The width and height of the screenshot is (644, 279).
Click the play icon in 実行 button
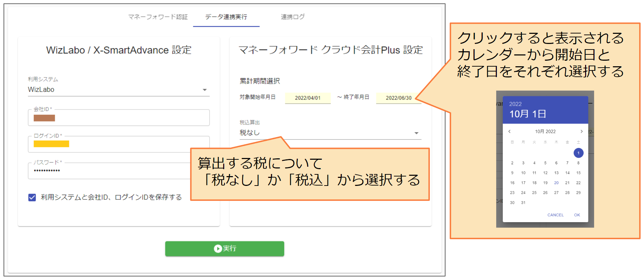pos(218,249)
